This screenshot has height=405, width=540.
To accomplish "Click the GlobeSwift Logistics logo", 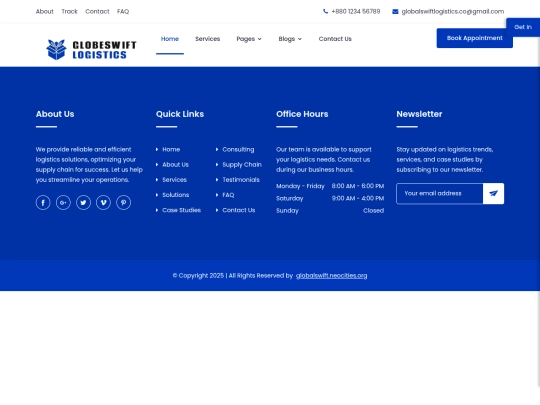I will tap(91, 50).
